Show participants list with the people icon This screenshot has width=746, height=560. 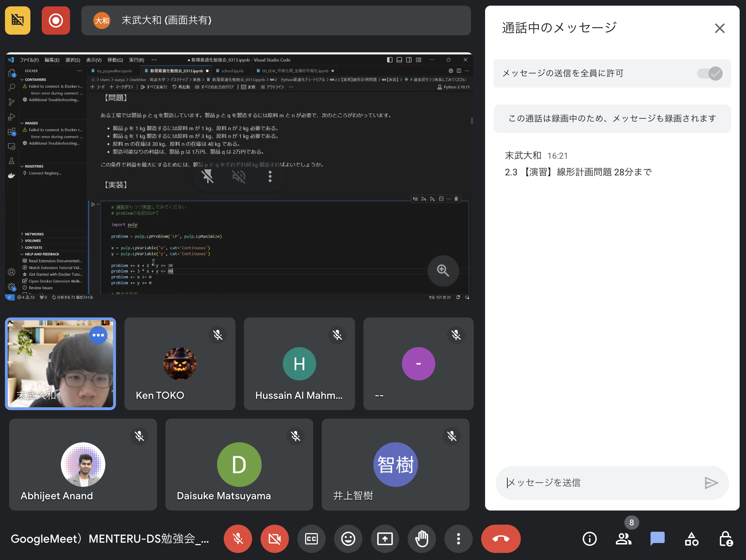click(623, 539)
